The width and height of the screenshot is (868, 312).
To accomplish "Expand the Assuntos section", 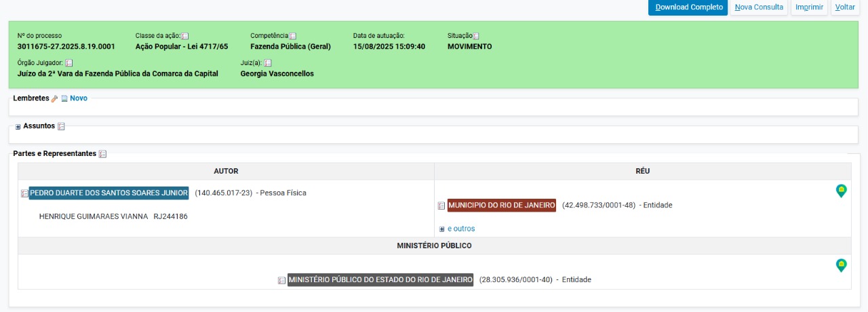I will point(18,127).
